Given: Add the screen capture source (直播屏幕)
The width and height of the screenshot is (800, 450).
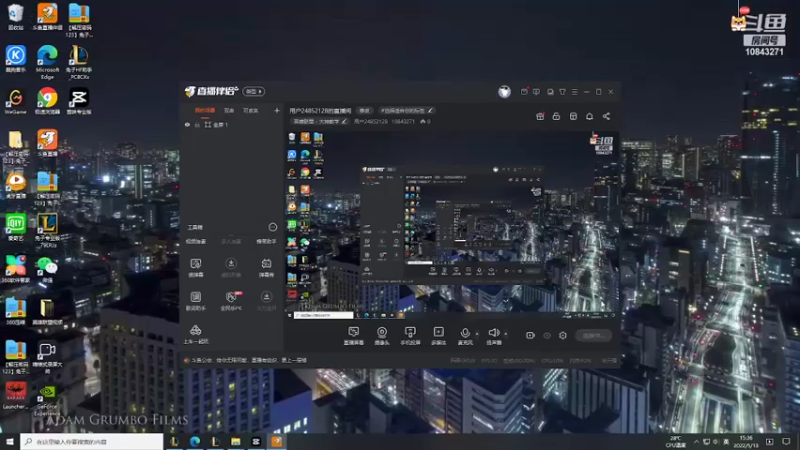Looking at the screenshot, I should point(353,336).
